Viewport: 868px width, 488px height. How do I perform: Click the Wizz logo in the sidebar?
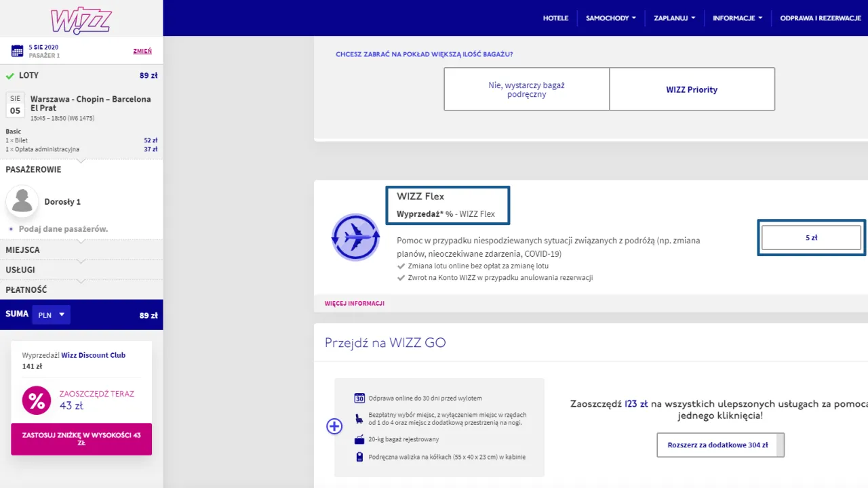coord(81,18)
